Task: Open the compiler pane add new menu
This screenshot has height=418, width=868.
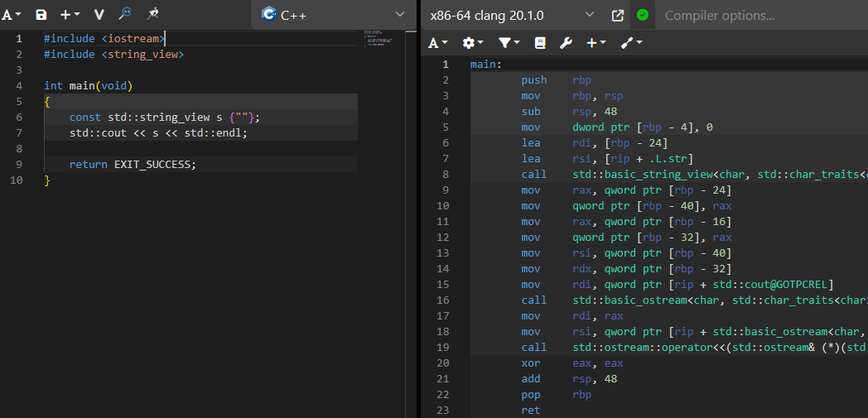Action: [x=596, y=43]
